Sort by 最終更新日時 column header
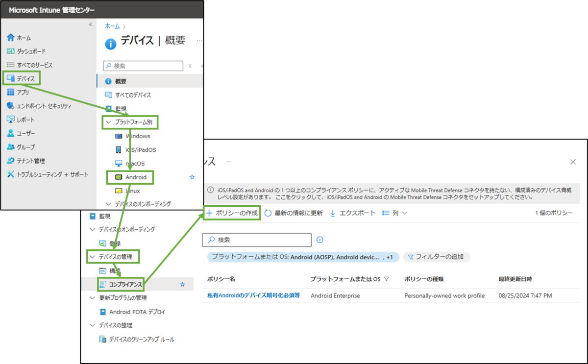588x364 pixels. click(x=515, y=279)
